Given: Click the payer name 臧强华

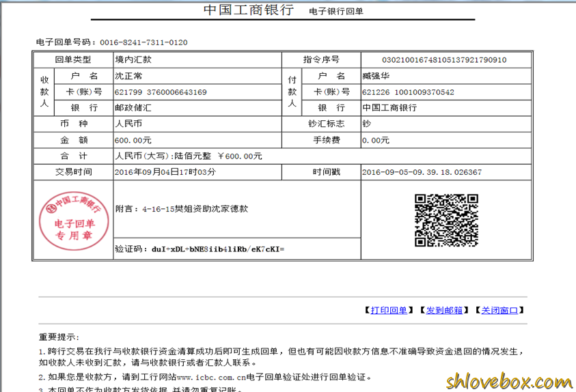Looking at the screenshot, I should pyautogui.click(x=376, y=76).
